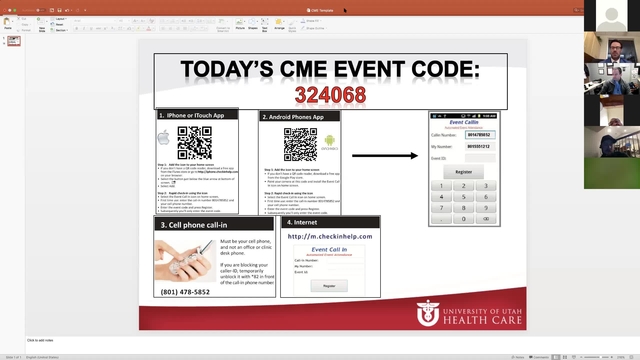Open the Section dropdown
Viewport: 640px width, 360px height.
59,30
